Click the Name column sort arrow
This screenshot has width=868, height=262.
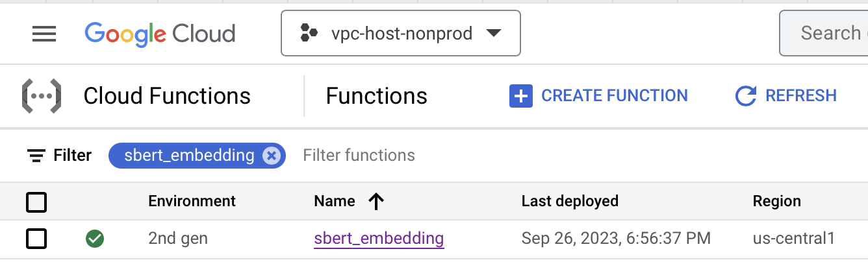pos(376,201)
